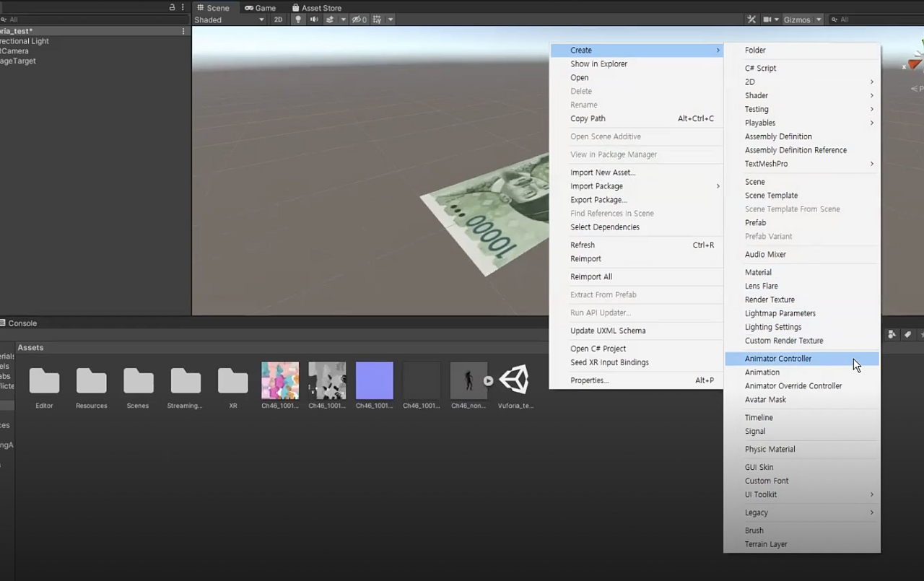
Task: Choose Folder from Create submenu
Action: (802, 51)
